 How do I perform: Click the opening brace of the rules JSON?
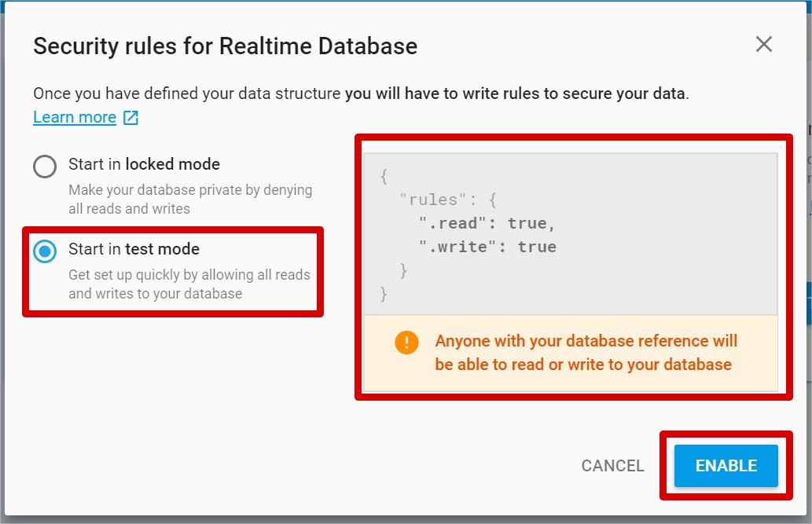(x=384, y=177)
